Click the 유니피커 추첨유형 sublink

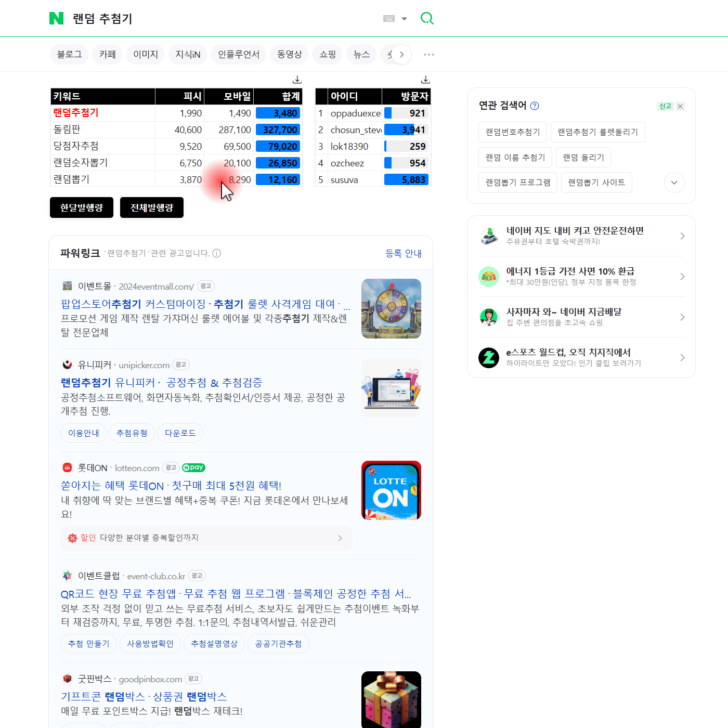132,433
